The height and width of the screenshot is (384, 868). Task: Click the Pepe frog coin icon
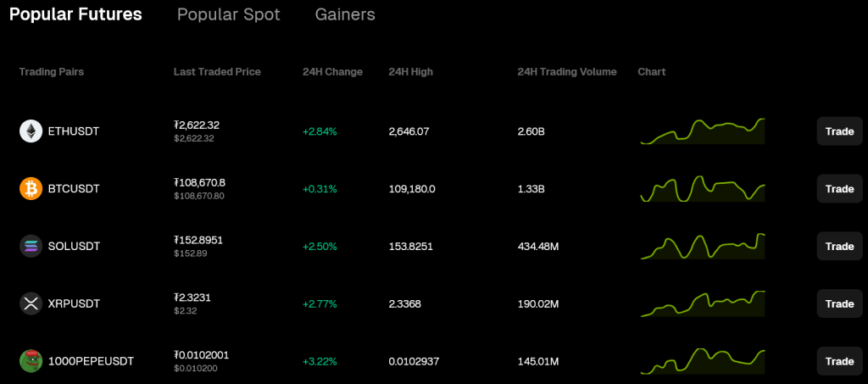31,361
